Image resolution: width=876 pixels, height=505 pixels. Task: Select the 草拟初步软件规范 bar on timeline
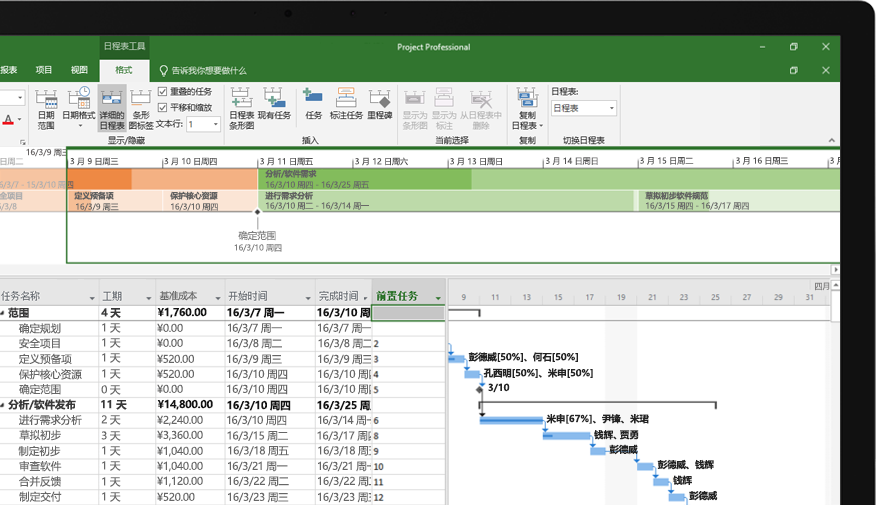[739, 201]
